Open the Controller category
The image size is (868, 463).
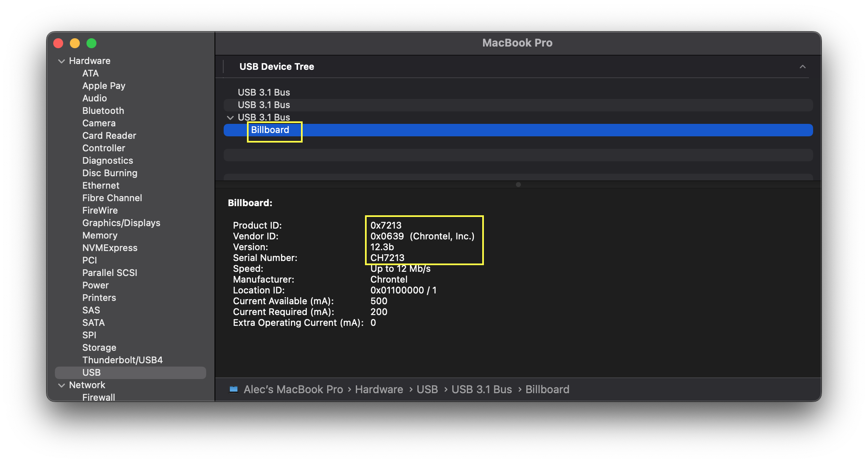coord(104,148)
